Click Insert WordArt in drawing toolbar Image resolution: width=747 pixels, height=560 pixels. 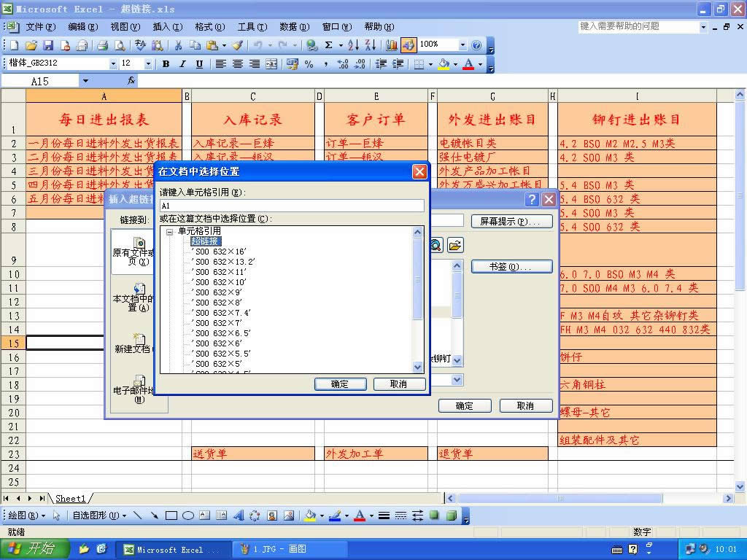(239, 516)
